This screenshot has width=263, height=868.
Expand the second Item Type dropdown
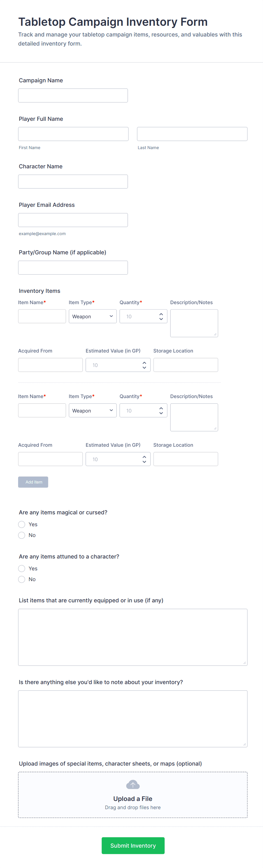92,411
